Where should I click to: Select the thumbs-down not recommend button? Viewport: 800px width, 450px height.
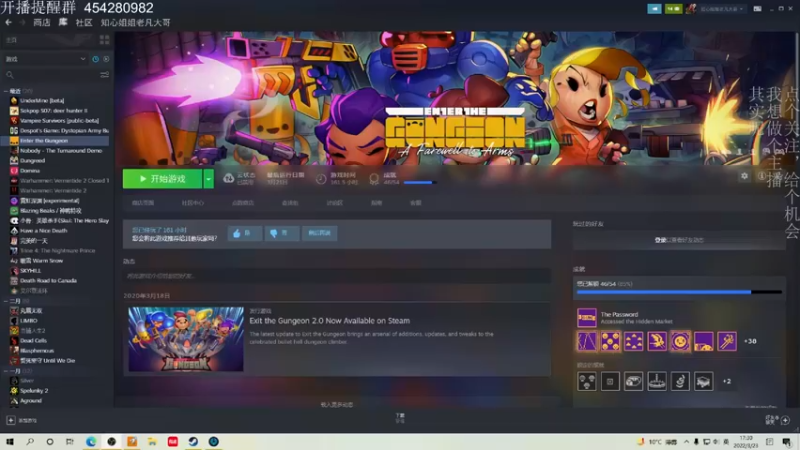[x=282, y=233]
